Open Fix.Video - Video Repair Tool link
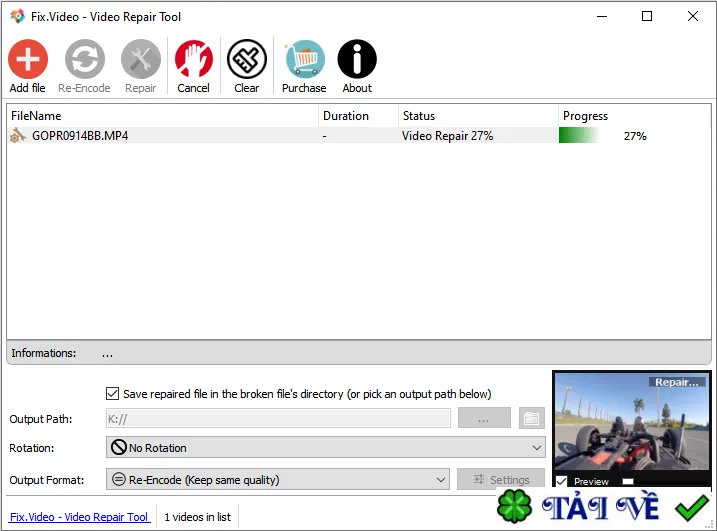 click(79, 517)
